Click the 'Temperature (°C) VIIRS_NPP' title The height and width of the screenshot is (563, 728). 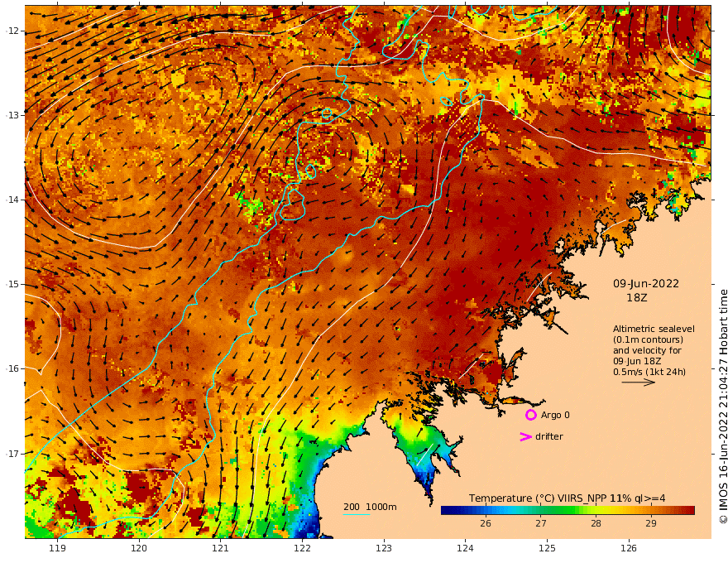537,498
